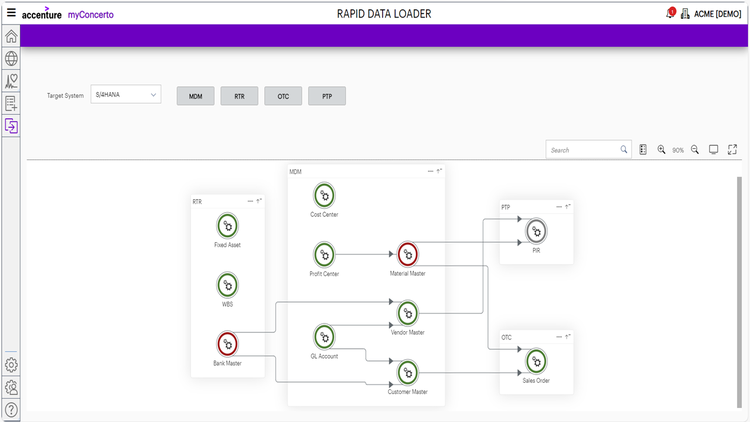The image size is (750, 422).
Task: Select the red Material Master node
Action: [408, 254]
